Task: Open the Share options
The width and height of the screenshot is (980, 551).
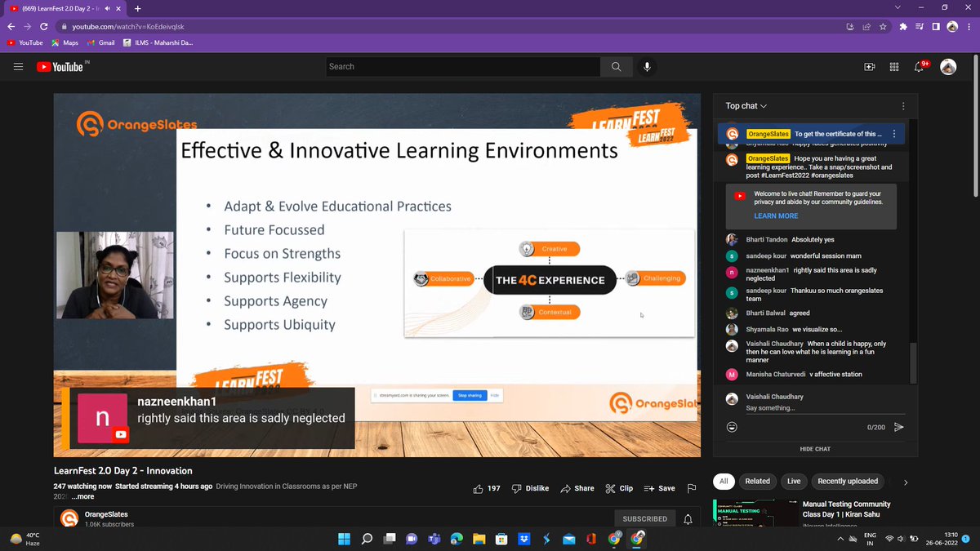Action: coord(577,487)
